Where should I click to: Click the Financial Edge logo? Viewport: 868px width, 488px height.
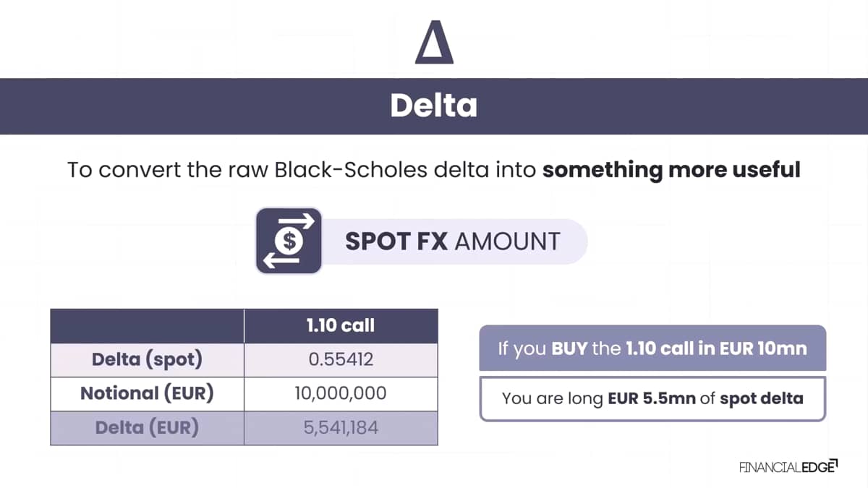(x=788, y=466)
